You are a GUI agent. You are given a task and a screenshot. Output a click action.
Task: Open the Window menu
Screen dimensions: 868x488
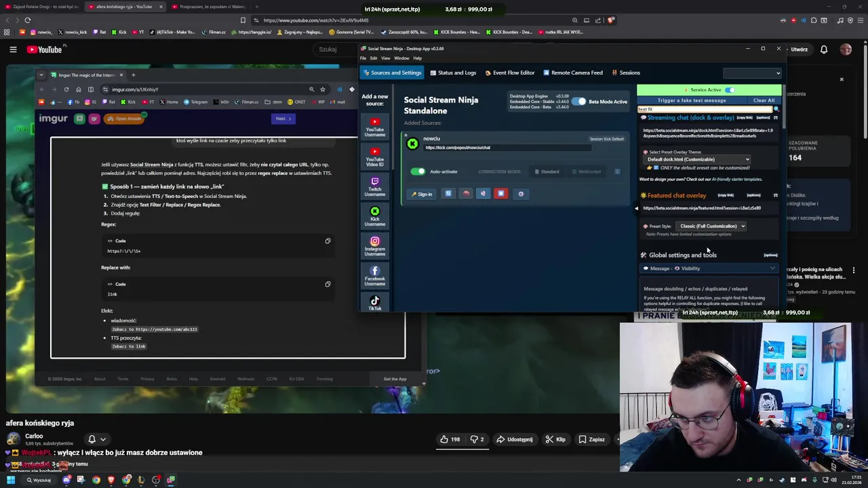[401, 58]
